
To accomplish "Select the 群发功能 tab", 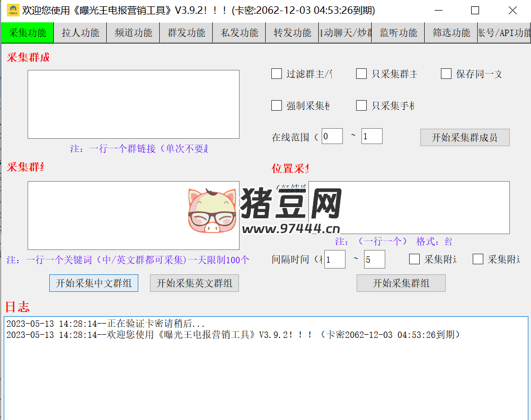I will click(x=187, y=33).
